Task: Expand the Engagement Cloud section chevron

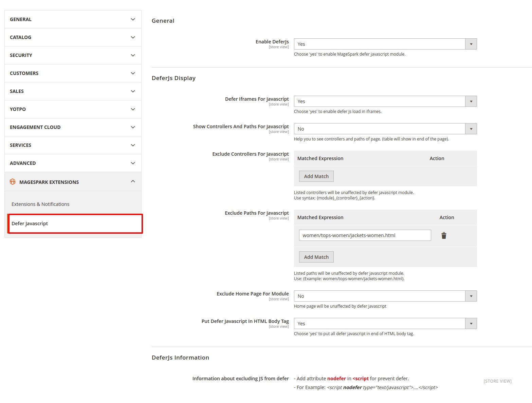Action: click(x=133, y=127)
